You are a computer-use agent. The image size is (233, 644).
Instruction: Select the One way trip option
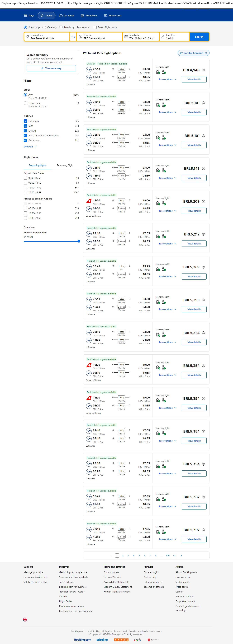44,27
